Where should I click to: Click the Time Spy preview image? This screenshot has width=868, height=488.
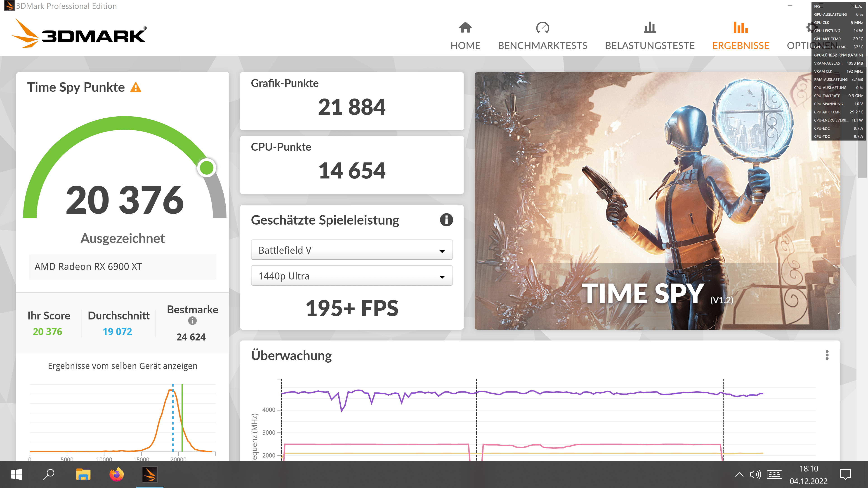point(657,201)
